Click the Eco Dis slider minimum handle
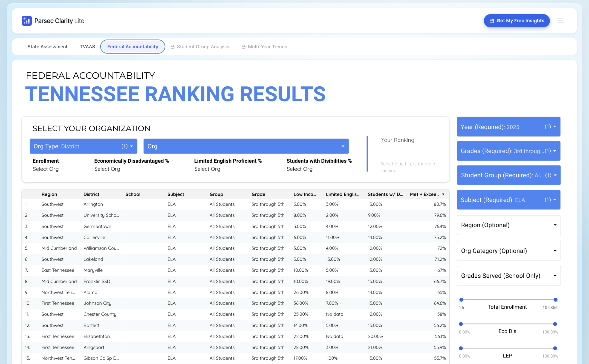589x364 pixels. pyautogui.click(x=461, y=324)
